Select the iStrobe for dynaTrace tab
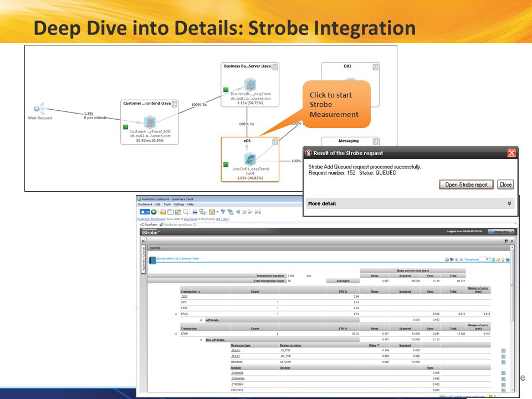This screenshot has height=399, width=532. click(x=178, y=224)
